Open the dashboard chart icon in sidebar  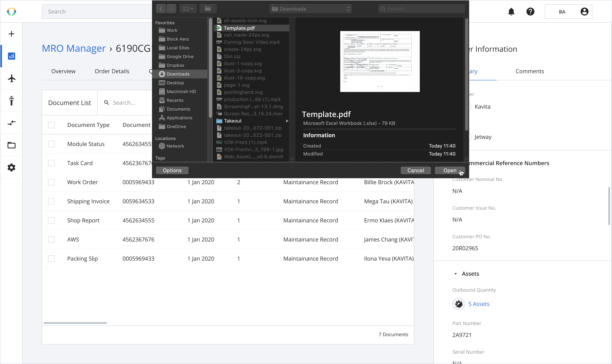click(11, 56)
